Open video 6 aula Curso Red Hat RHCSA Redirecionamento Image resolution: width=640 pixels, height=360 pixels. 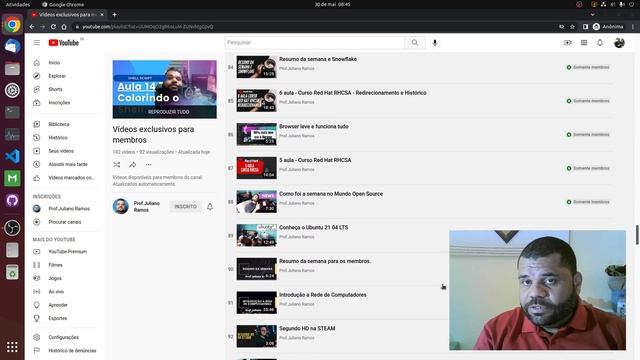coord(353,93)
